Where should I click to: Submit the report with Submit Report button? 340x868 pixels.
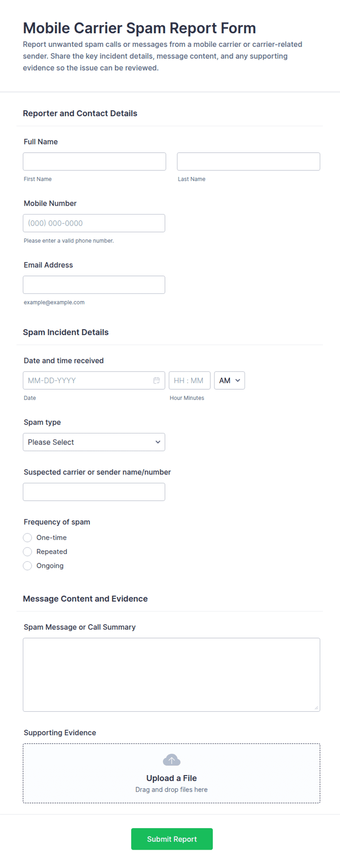point(172,839)
